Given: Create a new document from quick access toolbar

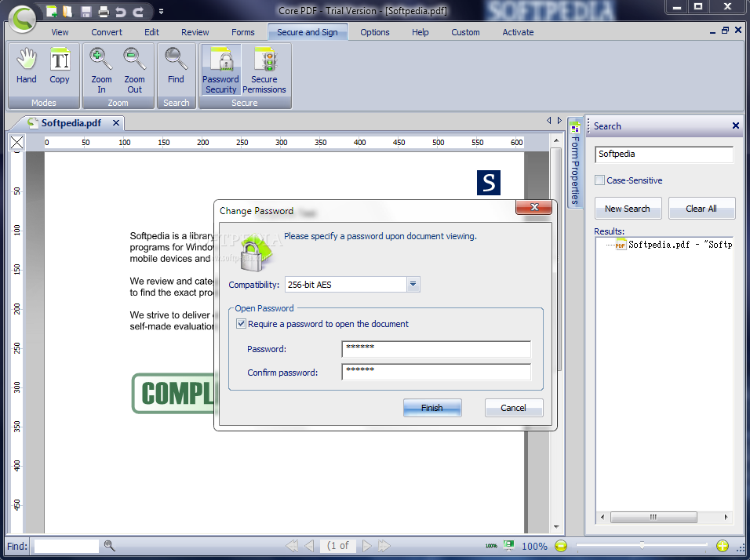Looking at the screenshot, I should [x=51, y=12].
